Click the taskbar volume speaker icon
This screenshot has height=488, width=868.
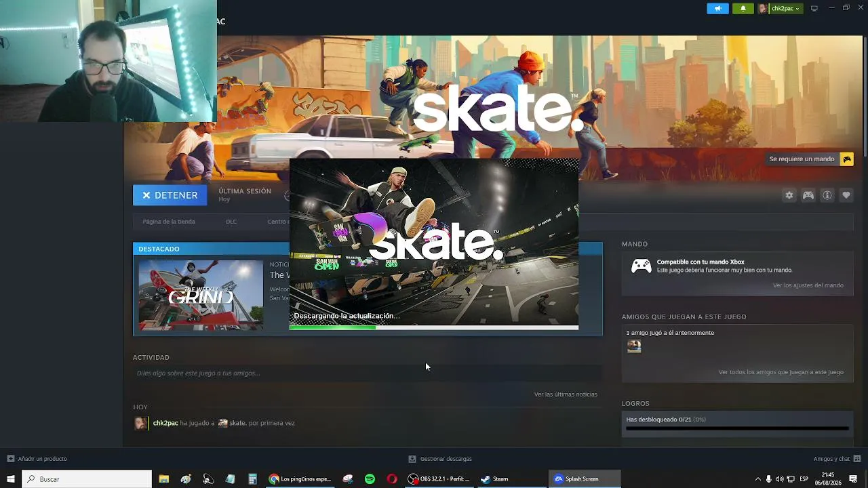coord(779,479)
